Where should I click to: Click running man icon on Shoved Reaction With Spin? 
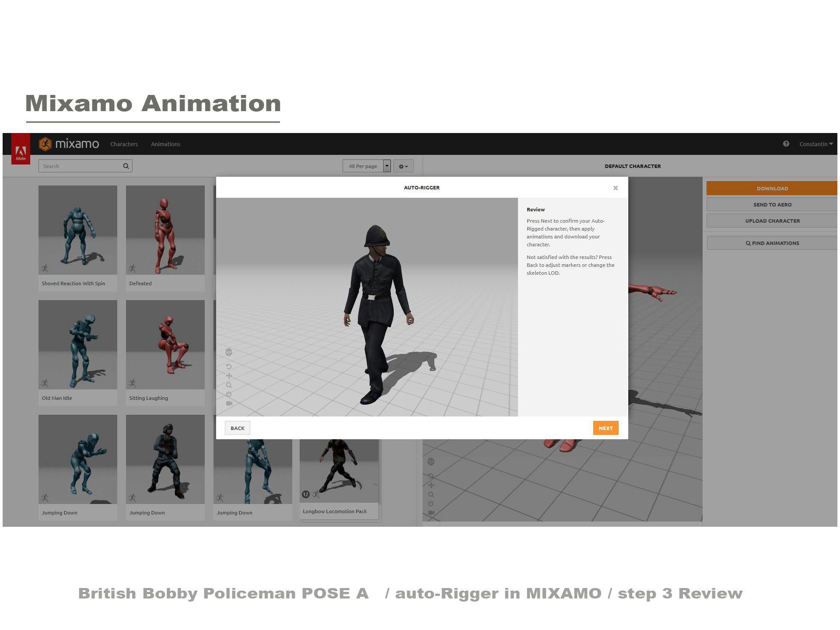(x=45, y=268)
